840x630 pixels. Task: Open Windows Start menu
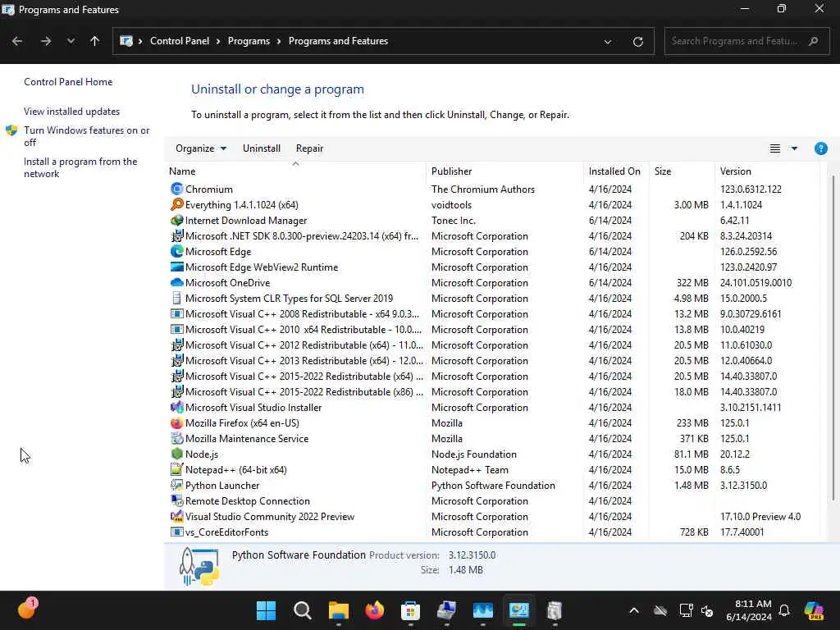(x=266, y=610)
